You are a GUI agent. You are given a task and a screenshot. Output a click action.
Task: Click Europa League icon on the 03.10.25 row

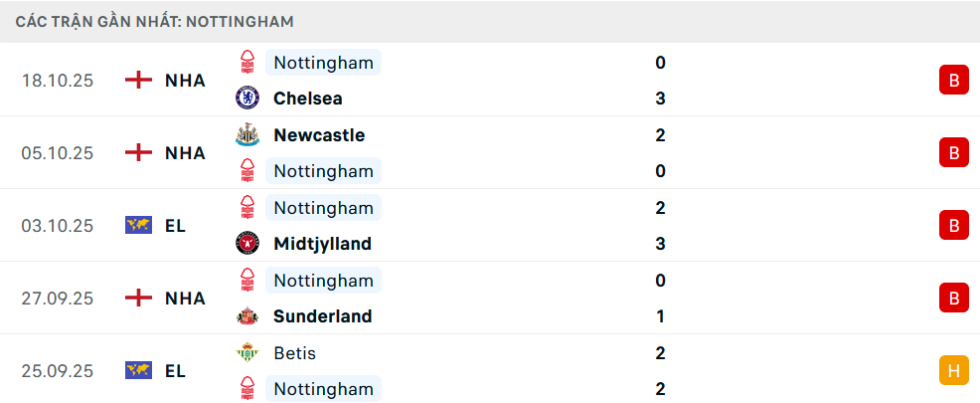[138, 226]
